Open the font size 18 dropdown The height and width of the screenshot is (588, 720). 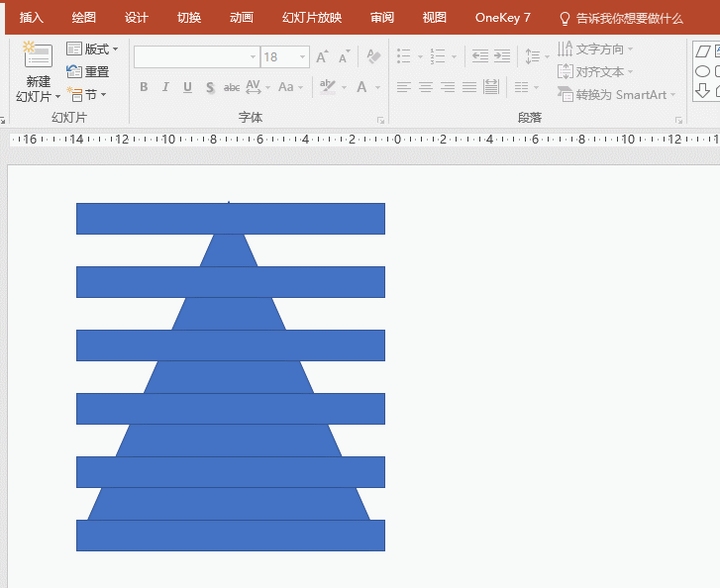(302, 57)
